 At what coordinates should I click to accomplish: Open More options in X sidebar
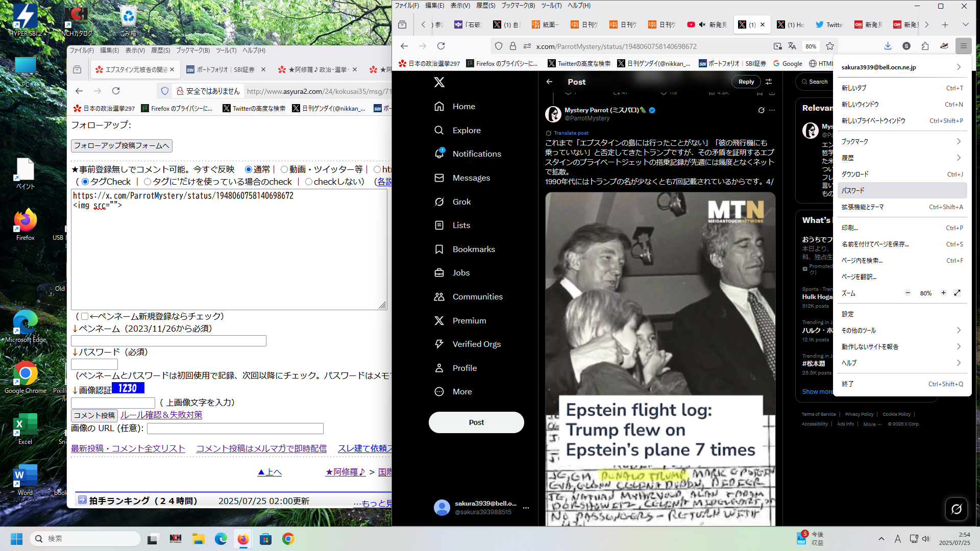[453, 391]
